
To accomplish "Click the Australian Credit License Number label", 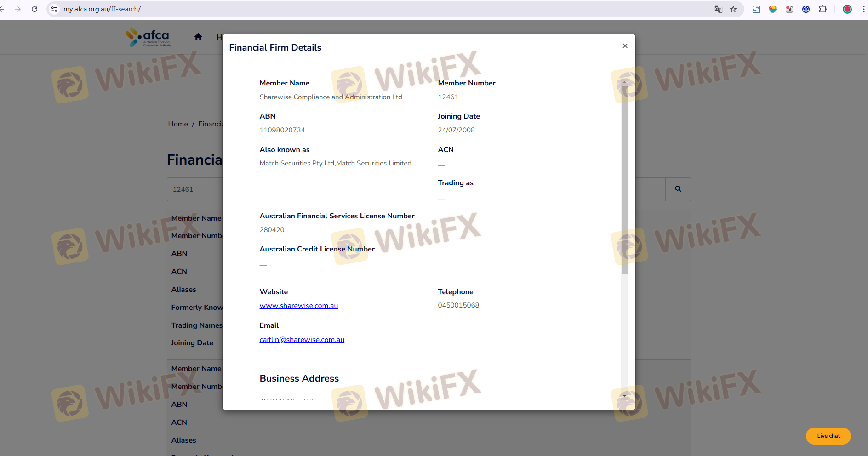I will tap(317, 249).
